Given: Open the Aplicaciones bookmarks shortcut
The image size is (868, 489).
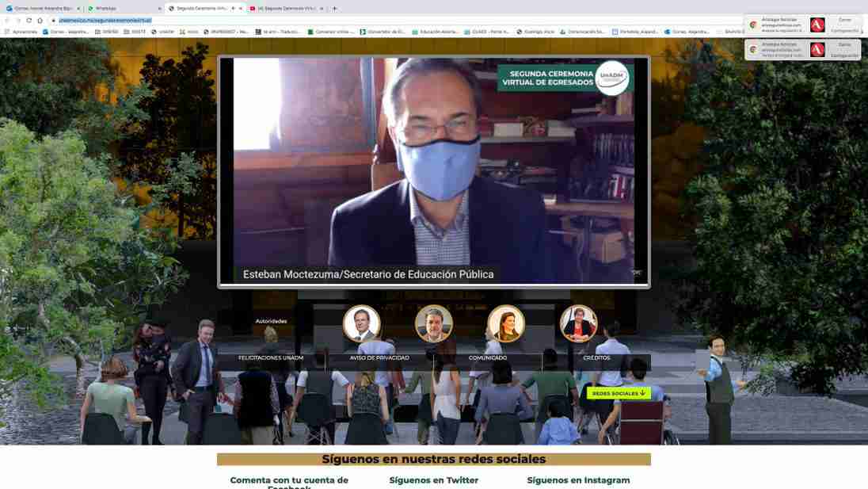Looking at the screenshot, I should click(21, 32).
